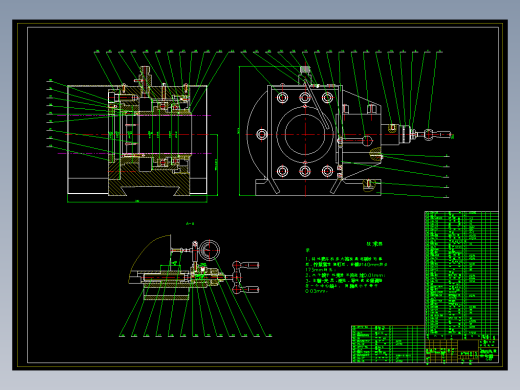The image size is (520, 390).
Task: Click the vertical height dimension left of right view
Action: pos(239,131)
